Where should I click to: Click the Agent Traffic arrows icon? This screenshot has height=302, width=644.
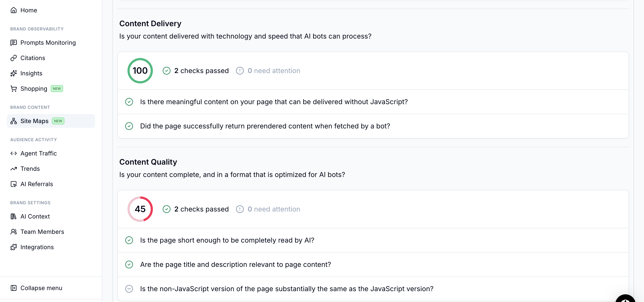[x=13, y=154]
